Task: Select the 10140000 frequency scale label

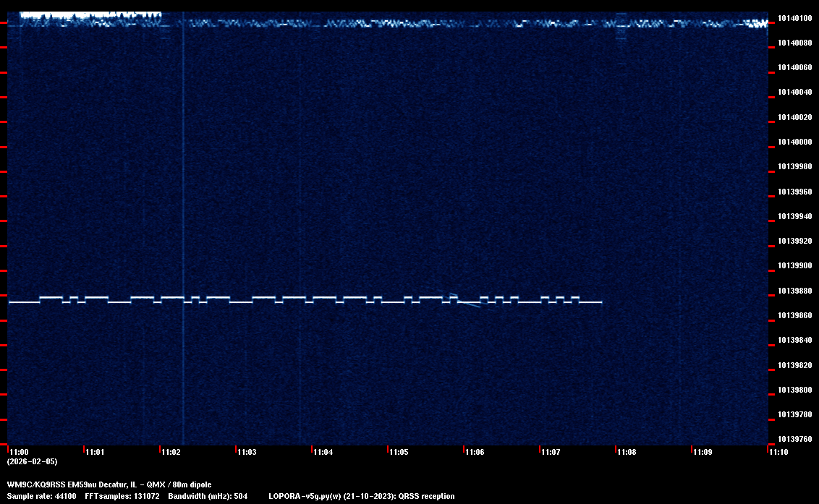Action: point(793,142)
